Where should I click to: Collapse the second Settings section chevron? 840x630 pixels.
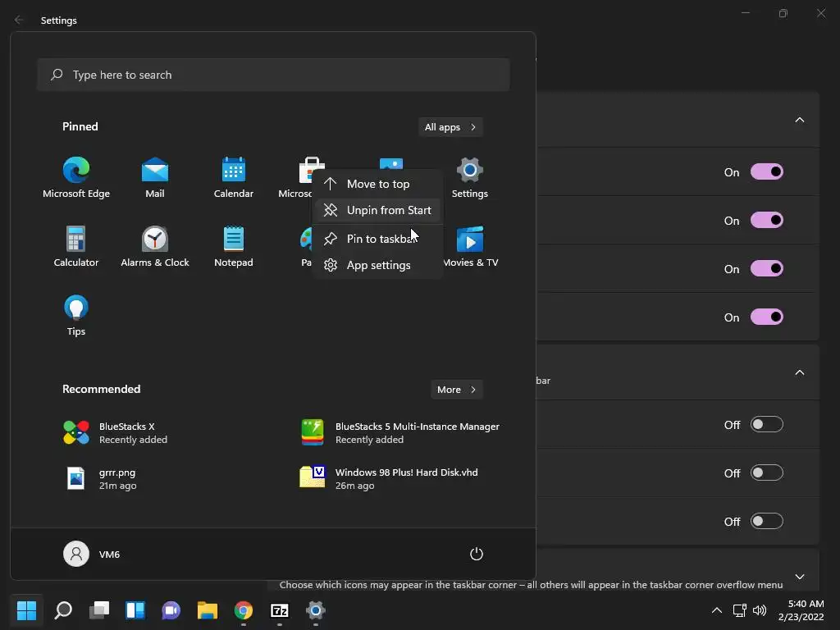coord(799,372)
